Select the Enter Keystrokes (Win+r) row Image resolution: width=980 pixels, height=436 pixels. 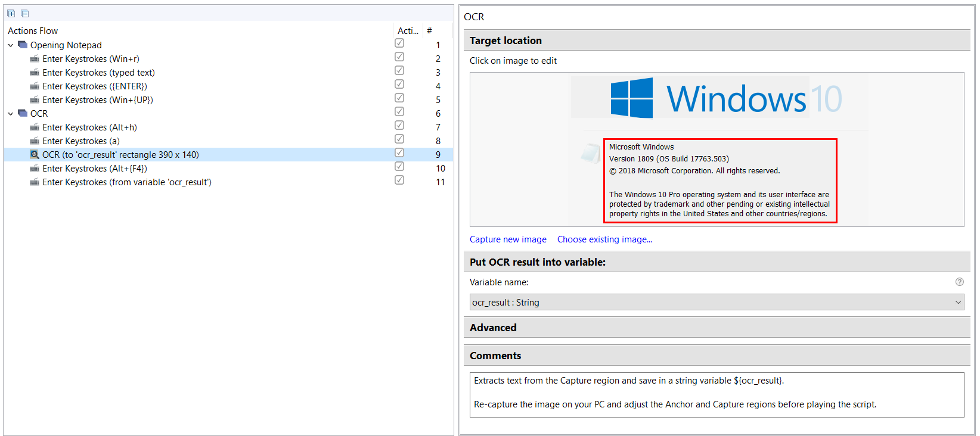pos(228,59)
